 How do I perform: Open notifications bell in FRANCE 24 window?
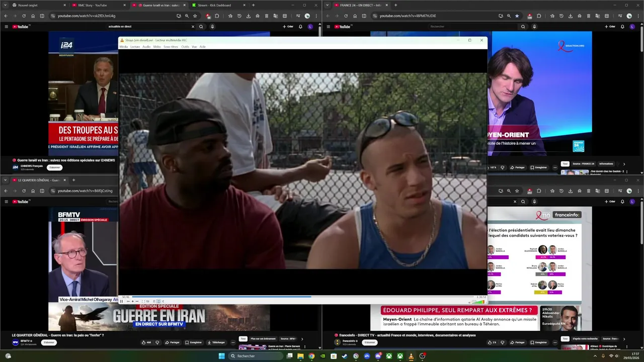point(622,27)
